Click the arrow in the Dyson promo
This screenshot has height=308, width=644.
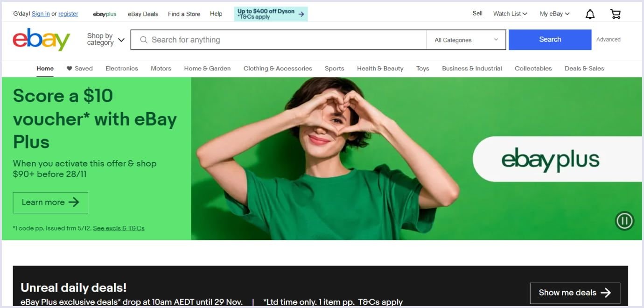pos(301,14)
